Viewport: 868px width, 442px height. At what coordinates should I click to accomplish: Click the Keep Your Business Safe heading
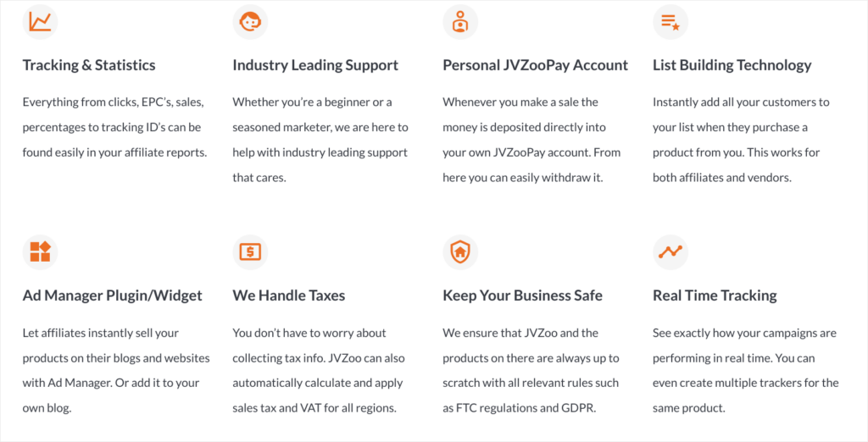[x=522, y=296]
